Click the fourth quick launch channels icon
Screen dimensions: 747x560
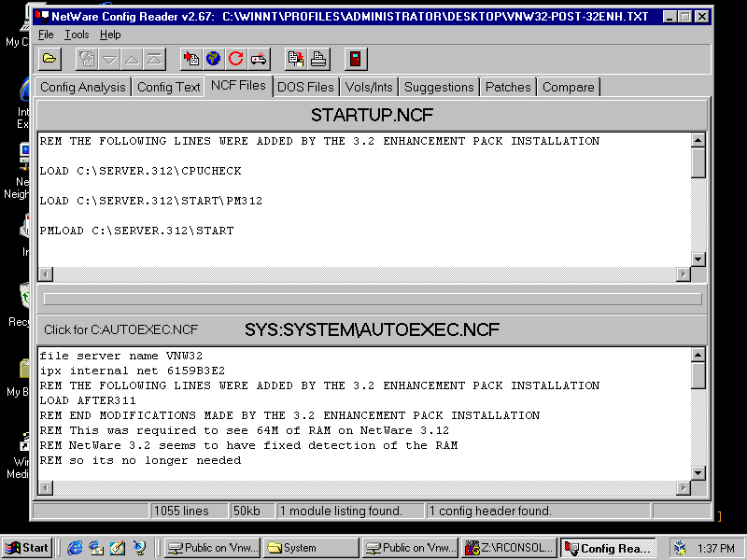click(x=139, y=548)
